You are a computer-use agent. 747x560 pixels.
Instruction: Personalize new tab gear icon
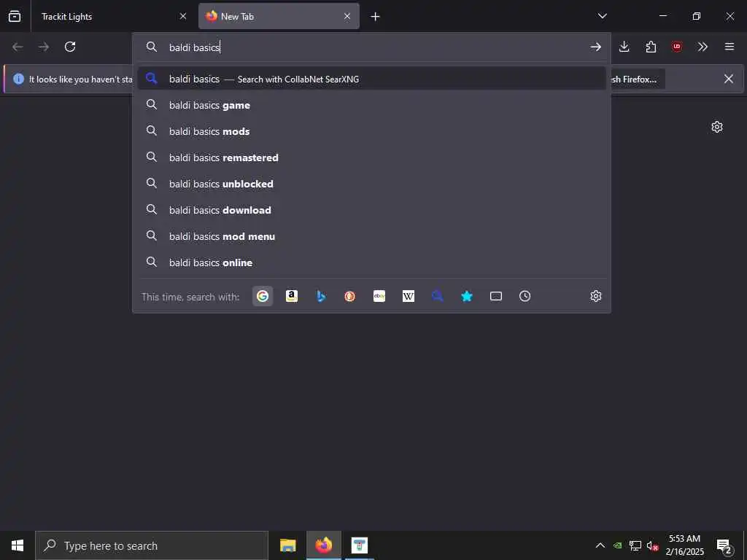click(716, 127)
